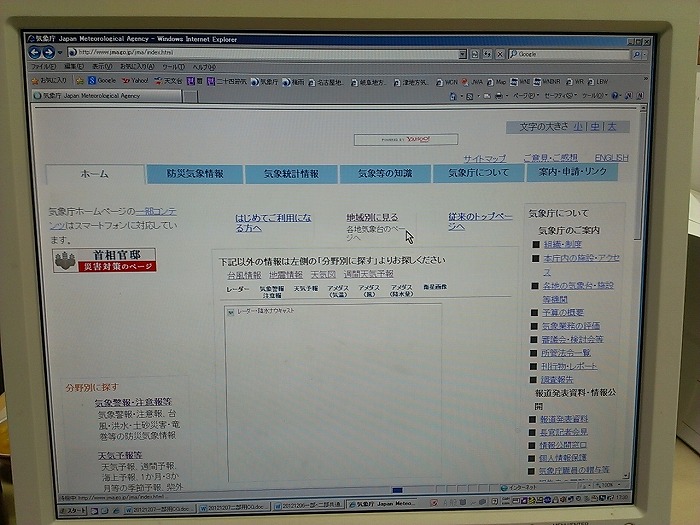This screenshot has height=525, width=700.
Task: Open the ページ(P) command bar dropdown
Action: [x=525, y=96]
